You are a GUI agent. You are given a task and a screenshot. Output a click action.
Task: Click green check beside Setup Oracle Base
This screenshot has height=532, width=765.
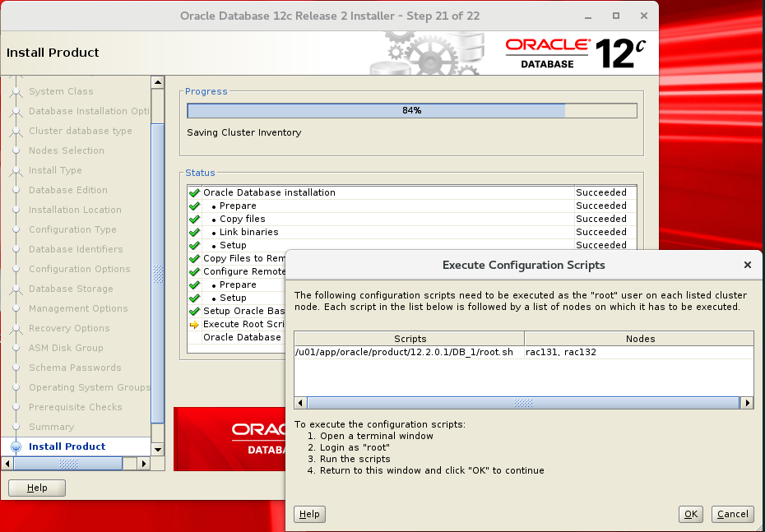194,311
